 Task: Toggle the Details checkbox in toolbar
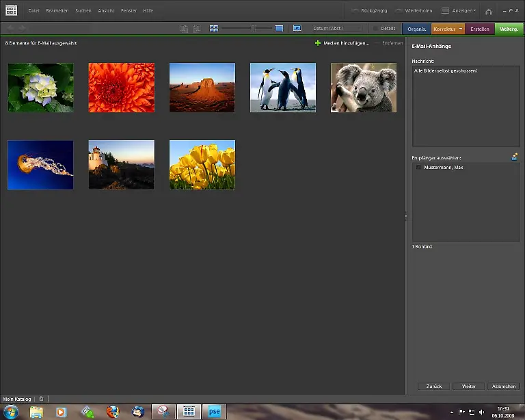click(377, 29)
